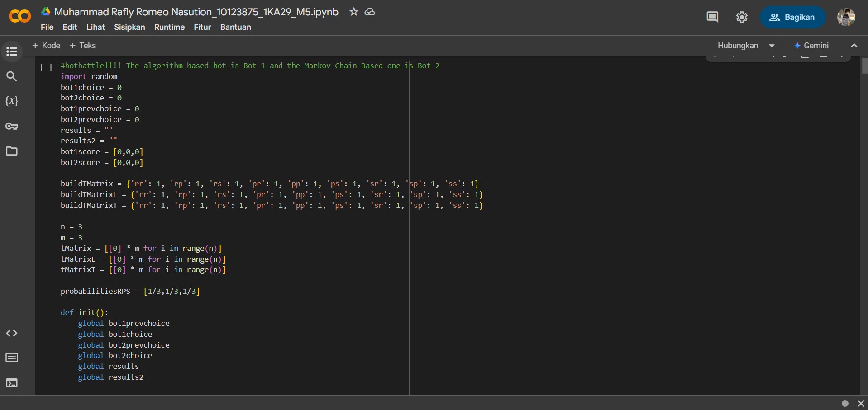Open find and replace search icon
The height and width of the screenshot is (410, 868).
tap(12, 76)
